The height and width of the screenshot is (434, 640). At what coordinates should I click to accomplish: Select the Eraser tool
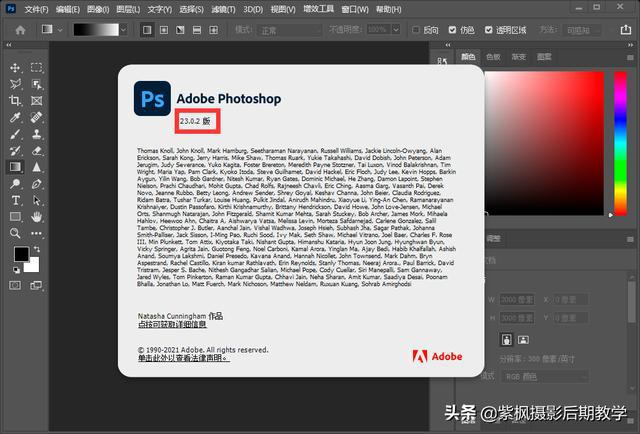click(x=36, y=151)
